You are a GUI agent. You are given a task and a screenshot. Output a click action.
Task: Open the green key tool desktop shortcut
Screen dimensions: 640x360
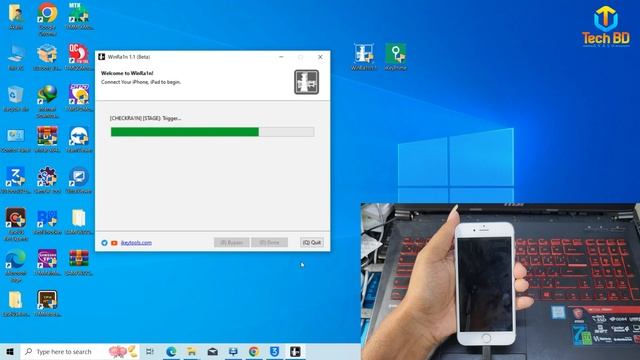pyautogui.click(x=396, y=57)
